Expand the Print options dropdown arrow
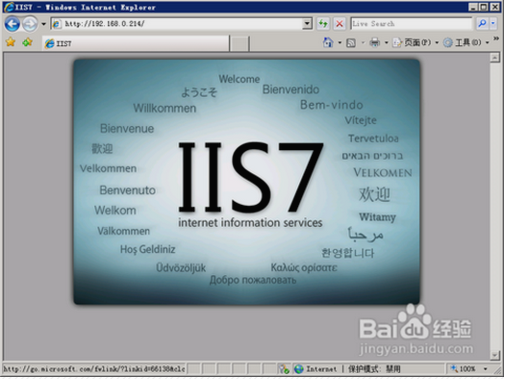Image resolution: width=515 pixels, height=379 pixels. click(386, 43)
